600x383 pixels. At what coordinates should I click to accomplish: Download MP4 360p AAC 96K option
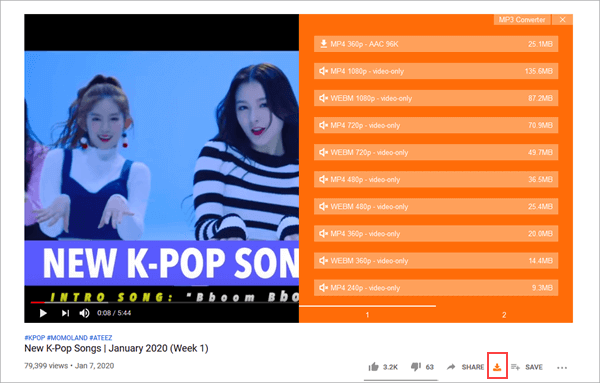[x=436, y=44]
